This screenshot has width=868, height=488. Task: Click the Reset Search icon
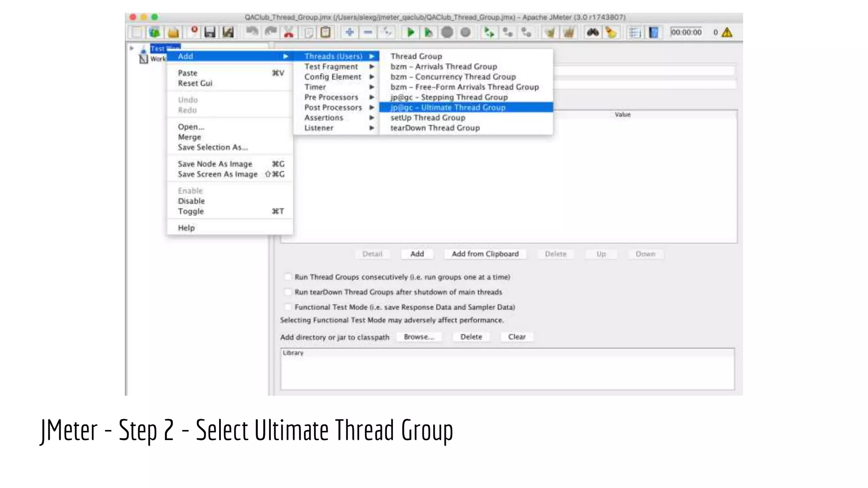[611, 32]
